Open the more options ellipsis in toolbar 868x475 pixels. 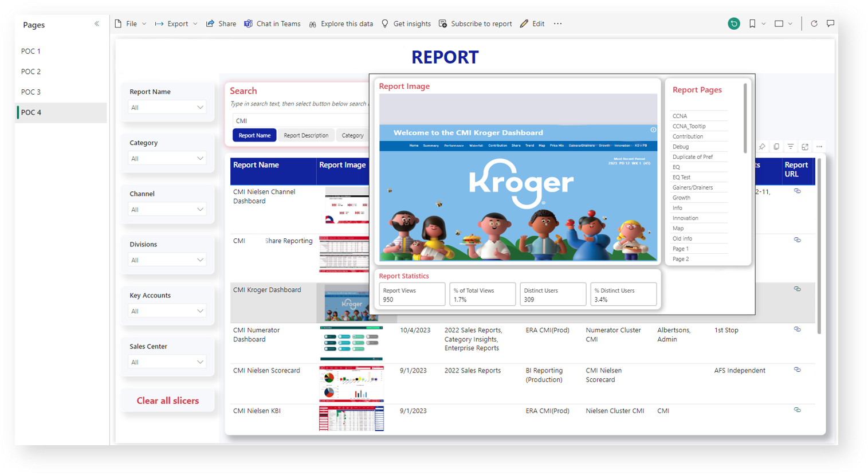point(557,23)
